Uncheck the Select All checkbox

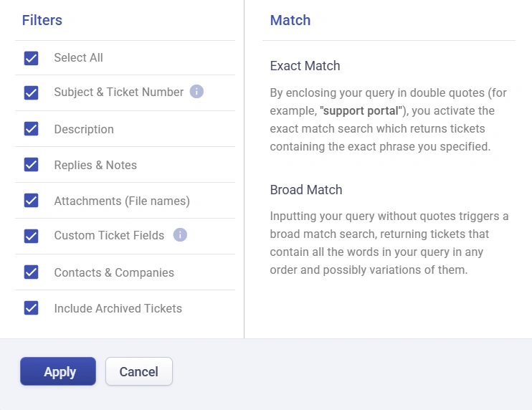coord(32,58)
